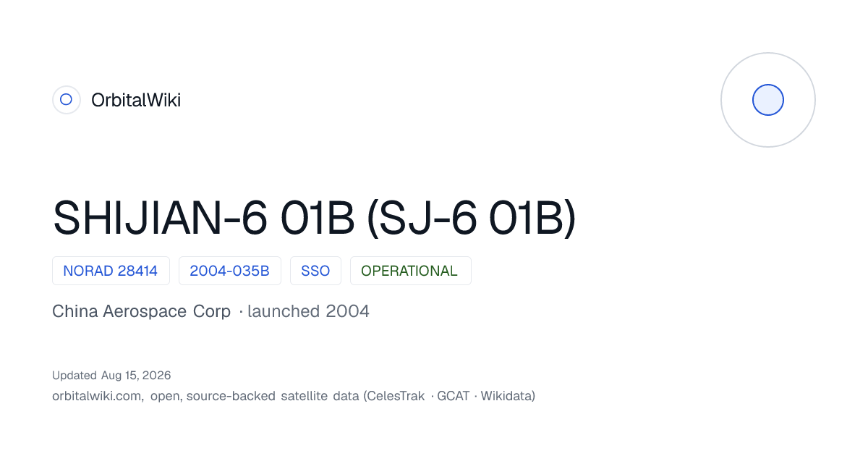Select the NORAD 28414 badge
Image resolution: width=868 pixels, height=456 pixels.
pyautogui.click(x=111, y=271)
